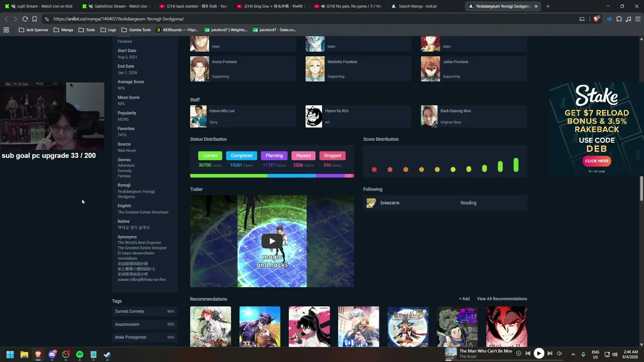The width and height of the screenshot is (644, 362).
Task: Switch to the GabbiDoto Stream tab
Action: pos(116,7)
